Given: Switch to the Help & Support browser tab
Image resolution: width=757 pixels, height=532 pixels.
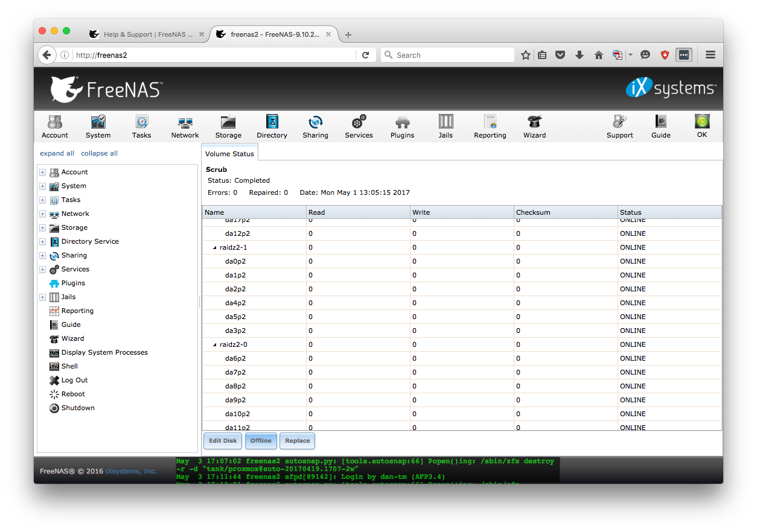Looking at the screenshot, I should [147, 34].
